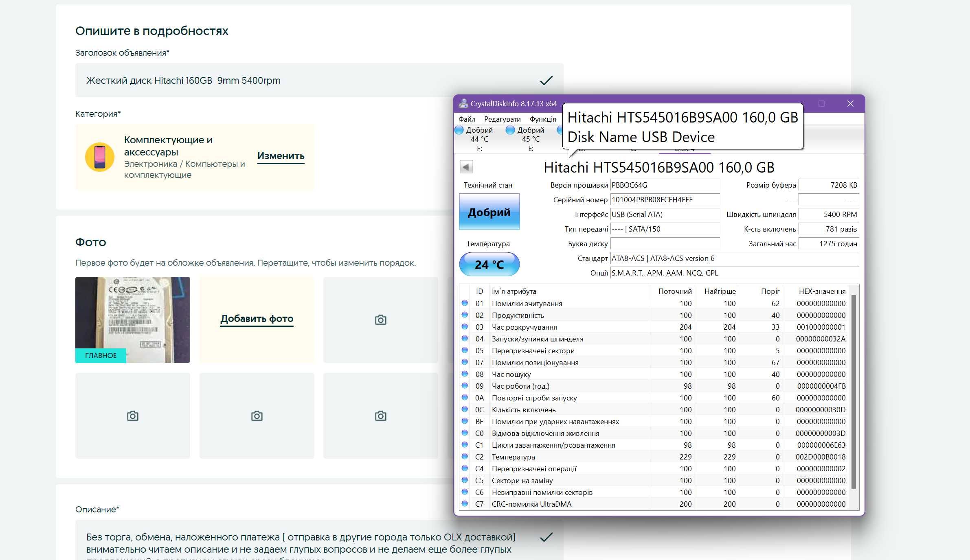Select drive F: tab at 44 °C
970x560 pixels.
[479, 139]
